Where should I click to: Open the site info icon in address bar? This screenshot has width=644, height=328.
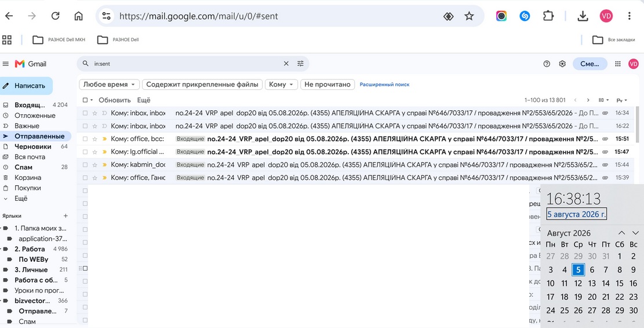point(107,16)
